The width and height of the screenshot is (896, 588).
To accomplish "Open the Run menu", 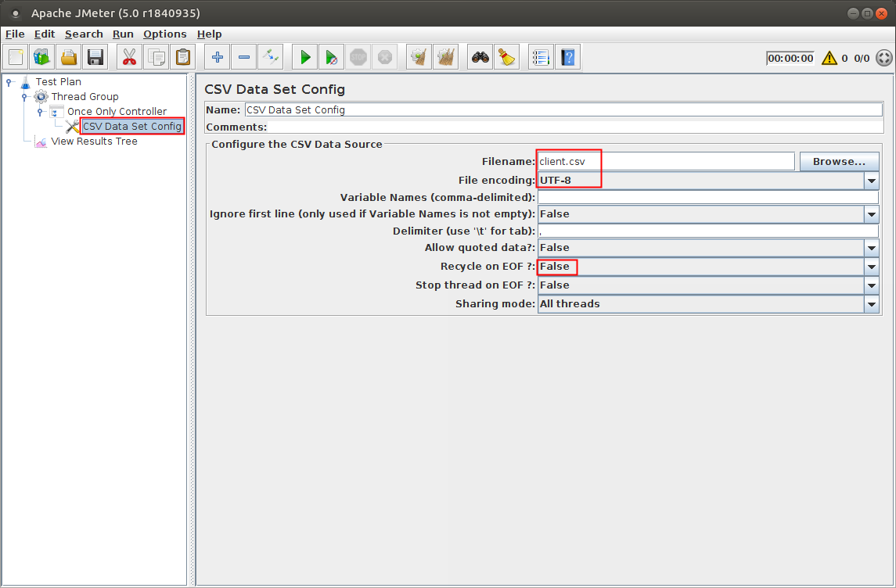I will (123, 34).
